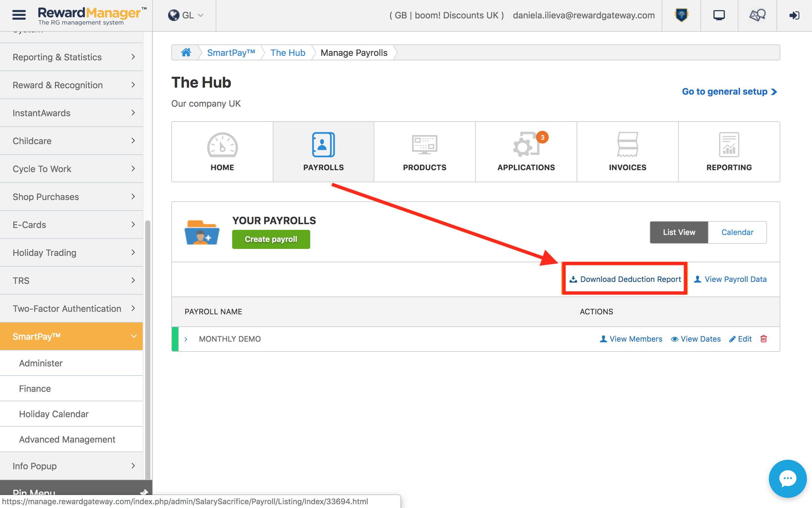Edit the MONTHLY DEMO payroll

[740, 339]
